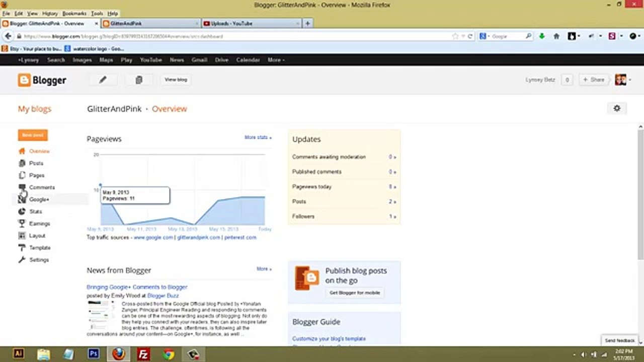Click the glitterandpink.com traffic source link
This screenshot has width=644, height=362.
coord(199,237)
